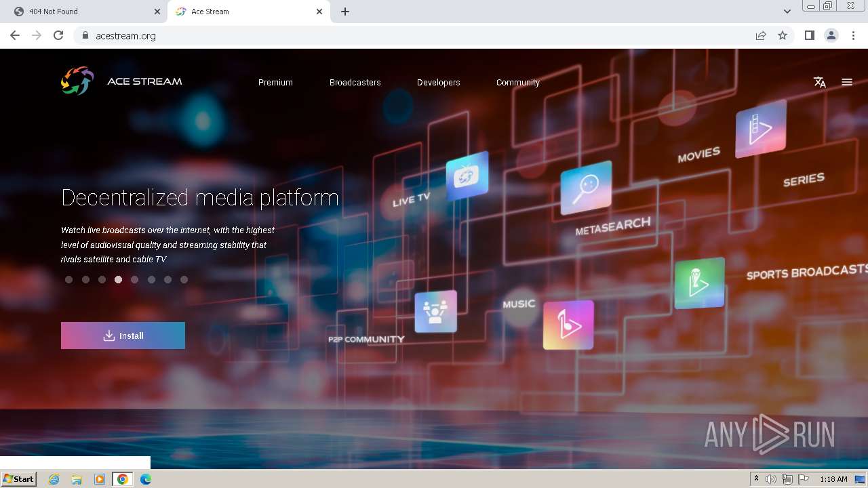The height and width of the screenshot is (488, 868).
Task: Open the language translation icon
Action: tap(820, 82)
